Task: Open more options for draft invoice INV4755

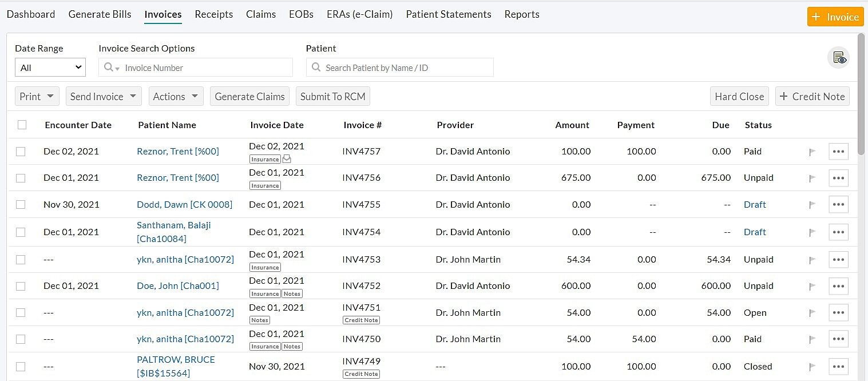Action: [838, 204]
